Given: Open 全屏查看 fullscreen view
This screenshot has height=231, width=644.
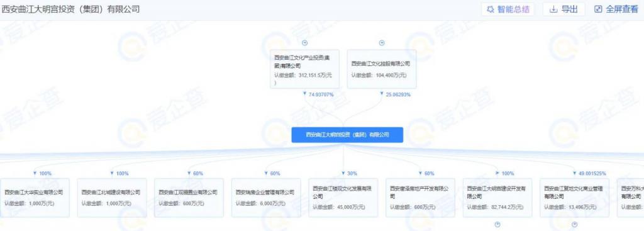Looking at the screenshot, I should tap(616, 9).
